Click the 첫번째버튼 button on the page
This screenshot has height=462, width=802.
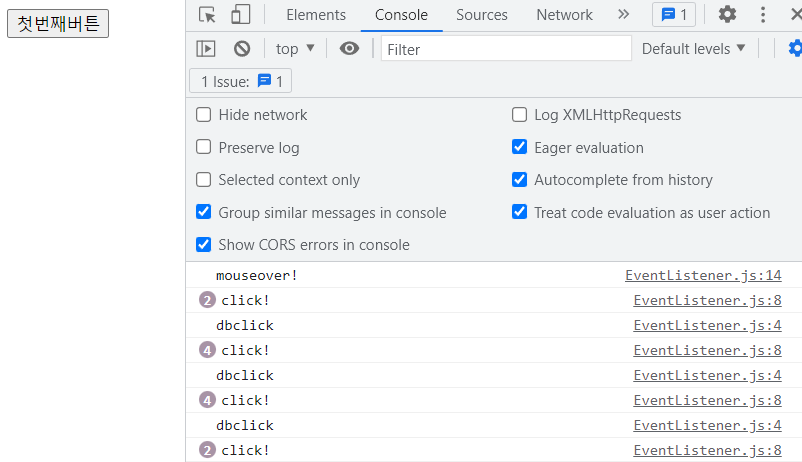point(58,24)
